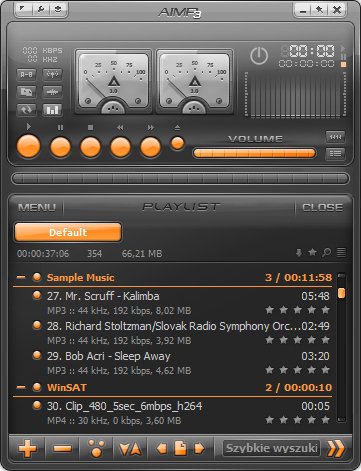Click the track seek progress bar
Screen dimensions: 361x471
tap(180, 178)
